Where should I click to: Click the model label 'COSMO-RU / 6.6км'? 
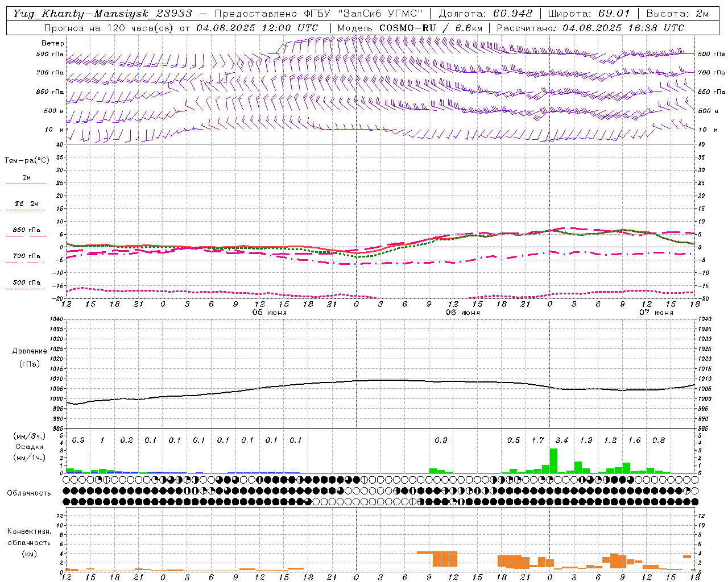point(431,28)
